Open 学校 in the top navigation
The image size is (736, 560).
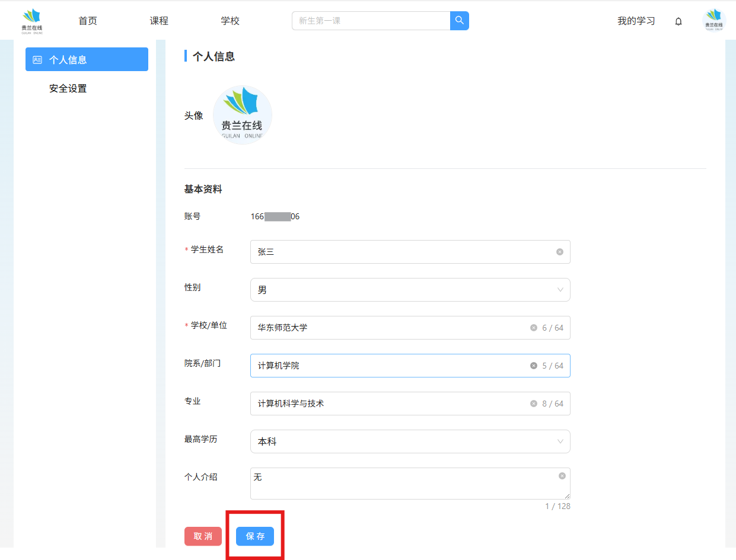230,21
